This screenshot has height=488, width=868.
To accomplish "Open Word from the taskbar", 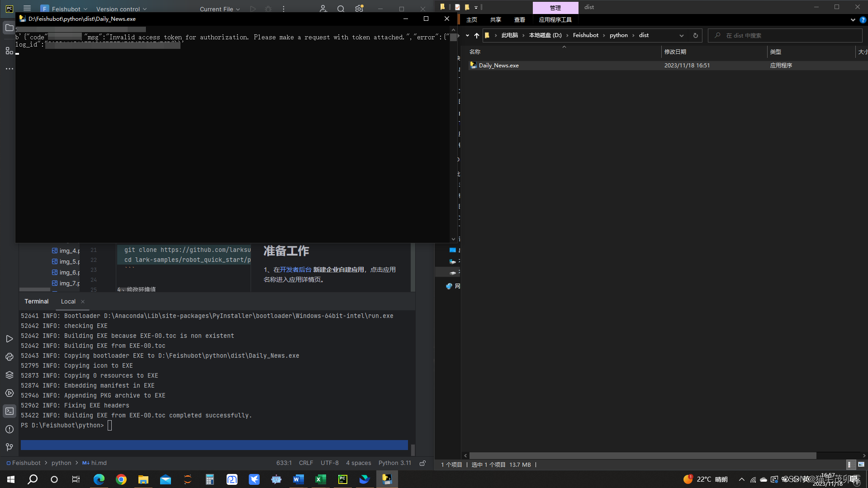I will [x=299, y=479].
